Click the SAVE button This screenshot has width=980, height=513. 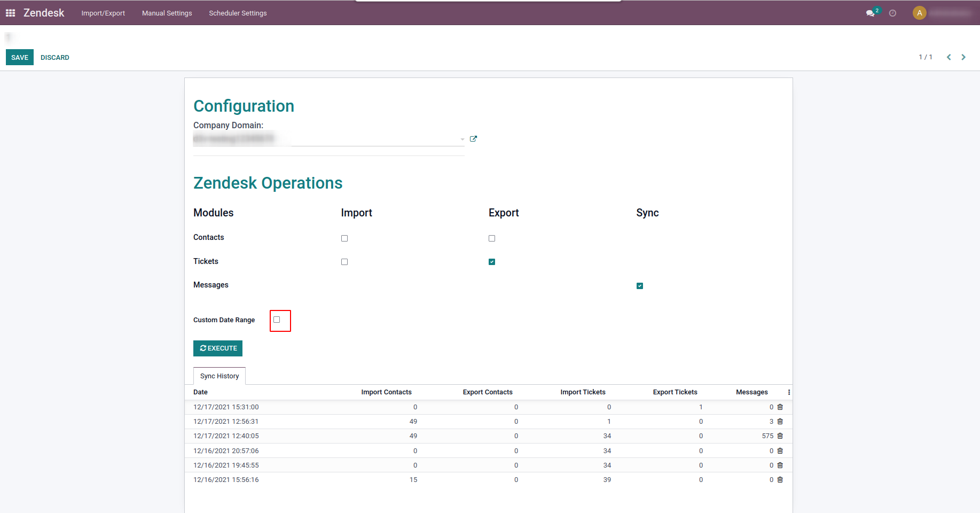click(x=20, y=57)
